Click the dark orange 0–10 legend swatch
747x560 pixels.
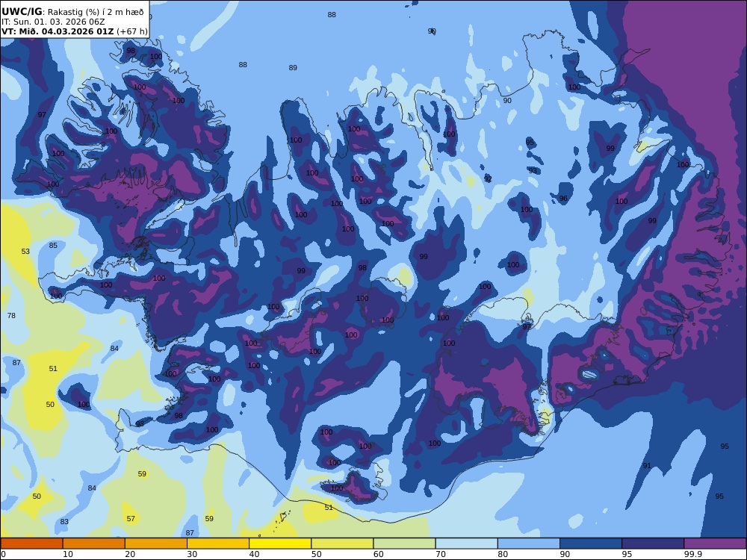(31, 544)
